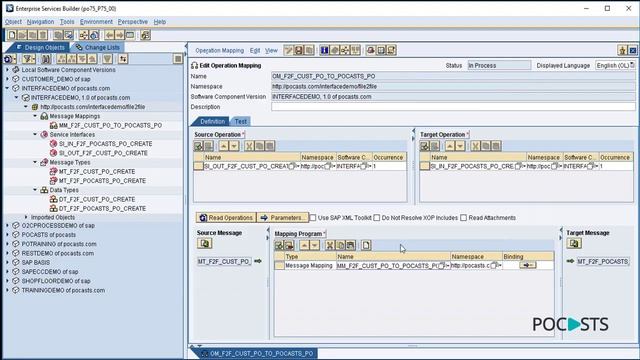The height and width of the screenshot is (360, 640).
Task: Click the Read Operations button
Action: click(226, 218)
